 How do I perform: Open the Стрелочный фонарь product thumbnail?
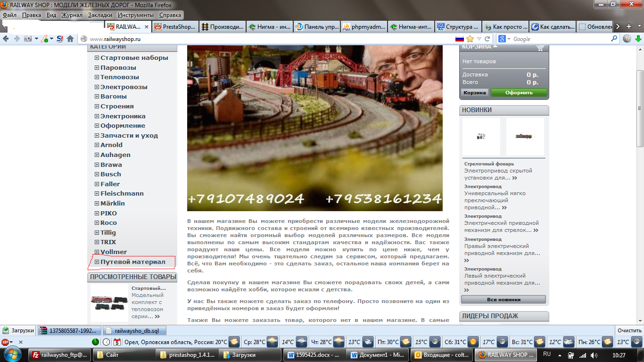(x=481, y=137)
